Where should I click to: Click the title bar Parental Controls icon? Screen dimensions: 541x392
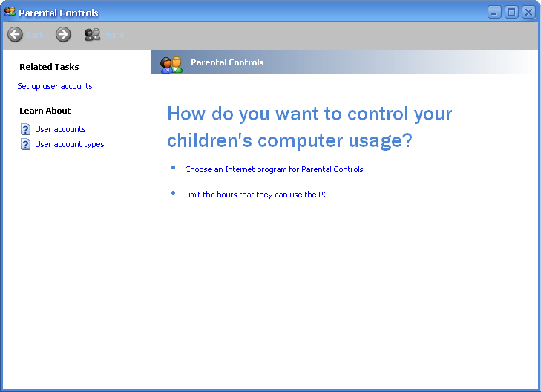tap(10, 12)
